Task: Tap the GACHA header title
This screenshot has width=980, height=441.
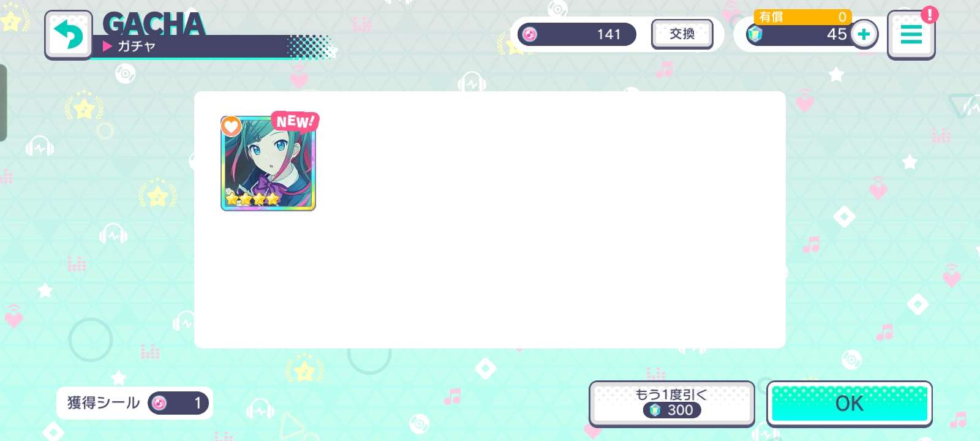Action: coord(153,23)
